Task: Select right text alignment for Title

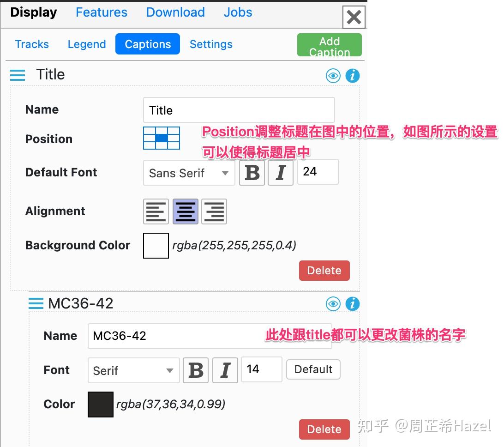Action: click(214, 211)
